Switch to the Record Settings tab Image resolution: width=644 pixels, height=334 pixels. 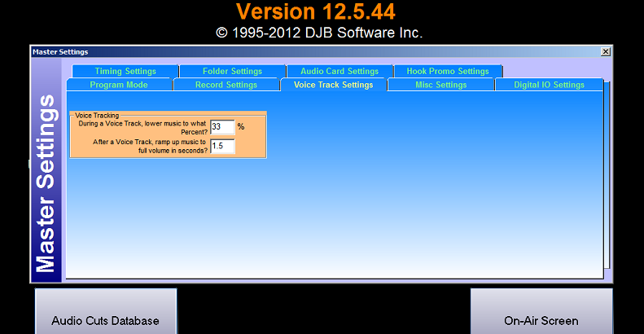(x=226, y=85)
